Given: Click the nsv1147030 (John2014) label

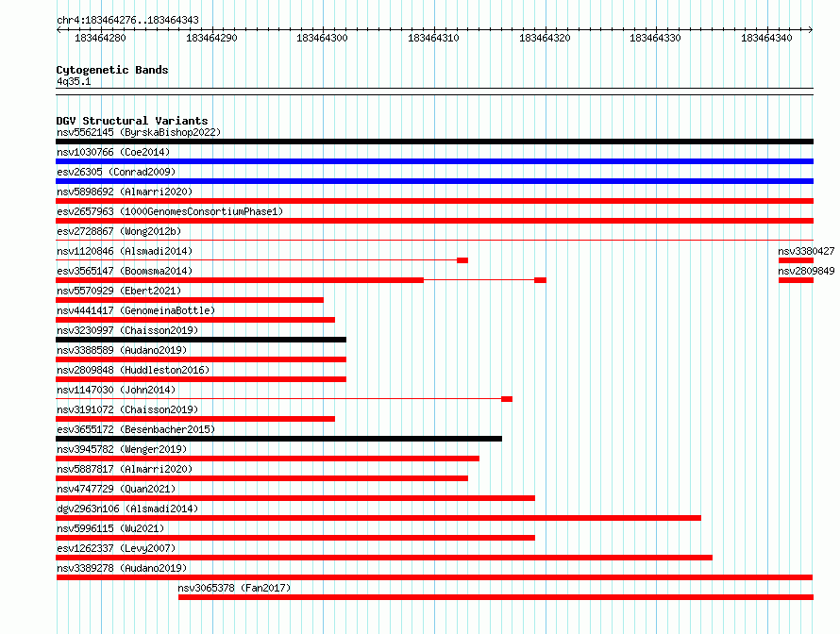Looking at the screenshot, I should click(116, 390).
